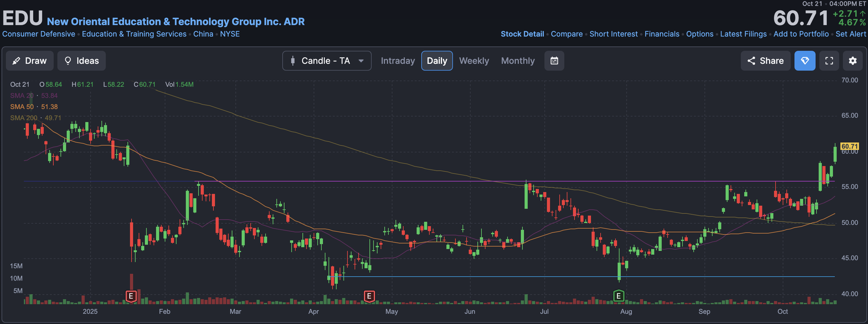Click the 4.67% percent change
Viewport: 868px width, 324px height.
click(852, 23)
